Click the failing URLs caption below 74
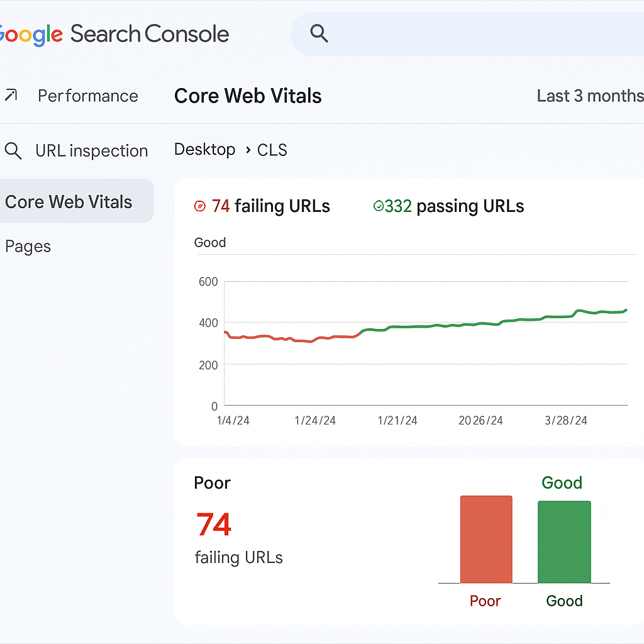Viewport: 644px width, 644px height. pos(238,558)
